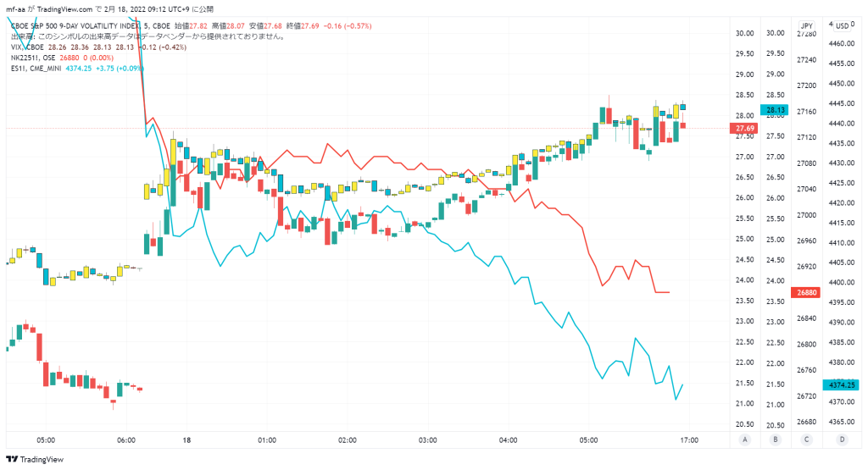The image size is (868, 470).
Task: Click the 始値27.82 open value in legend
Action: 191,26
